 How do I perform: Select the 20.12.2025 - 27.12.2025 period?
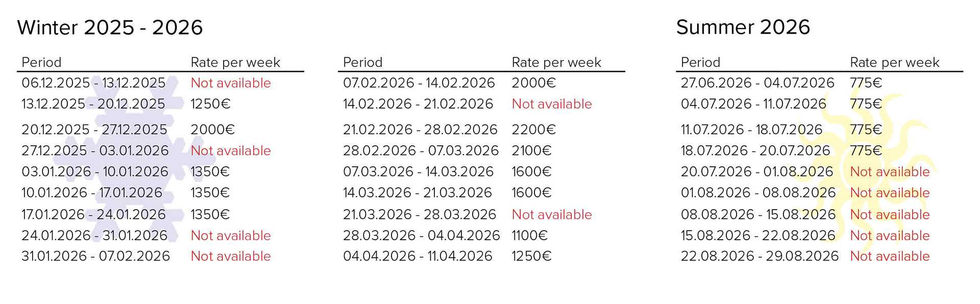coord(94,130)
